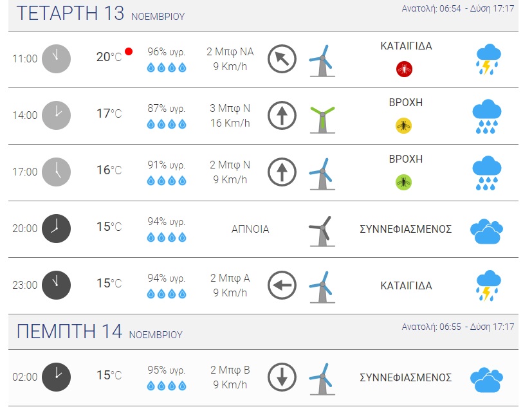
Task: Click the gray clock icon at 17:00
Action: click(x=56, y=172)
